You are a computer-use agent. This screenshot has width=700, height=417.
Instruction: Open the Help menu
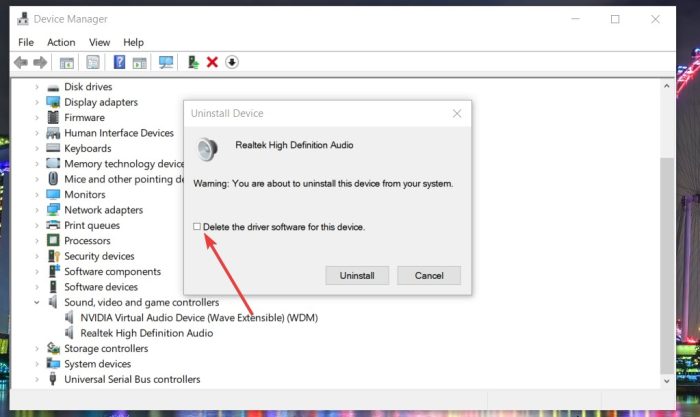pos(133,42)
